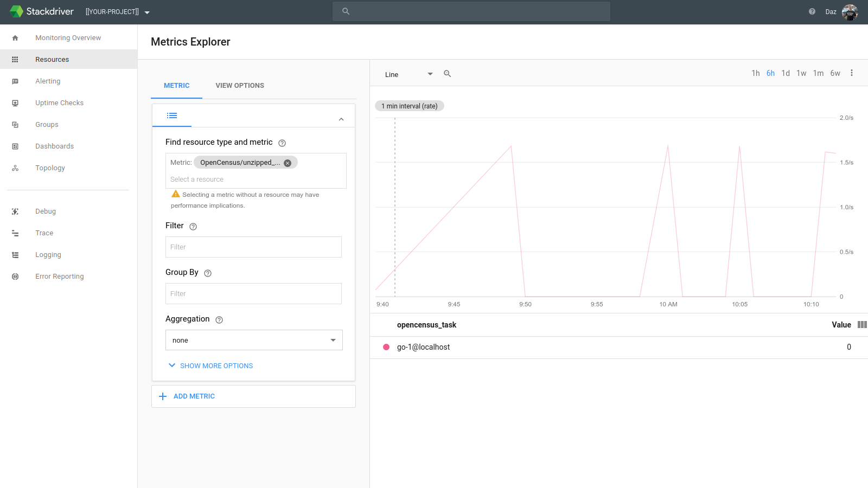Click the plus icon for Add Metric
Image resolution: width=868 pixels, height=488 pixels.
point(163,396)
